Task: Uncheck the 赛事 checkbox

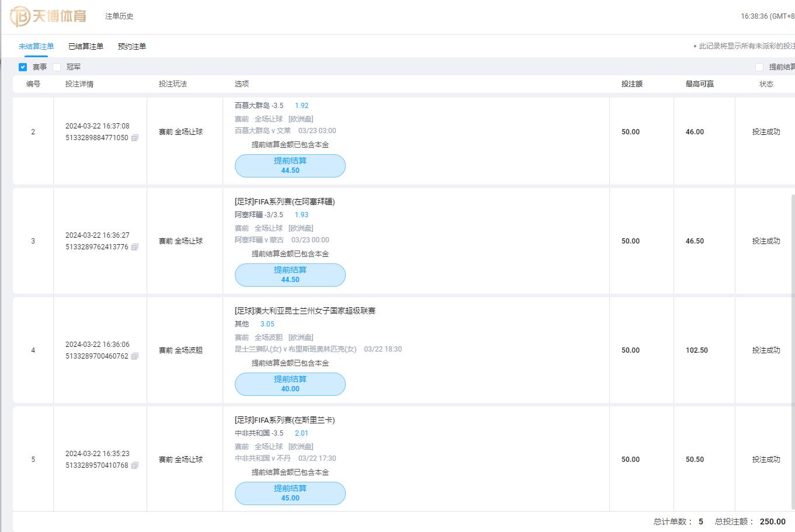Action: pyautogui.click(x=23, y=67)
